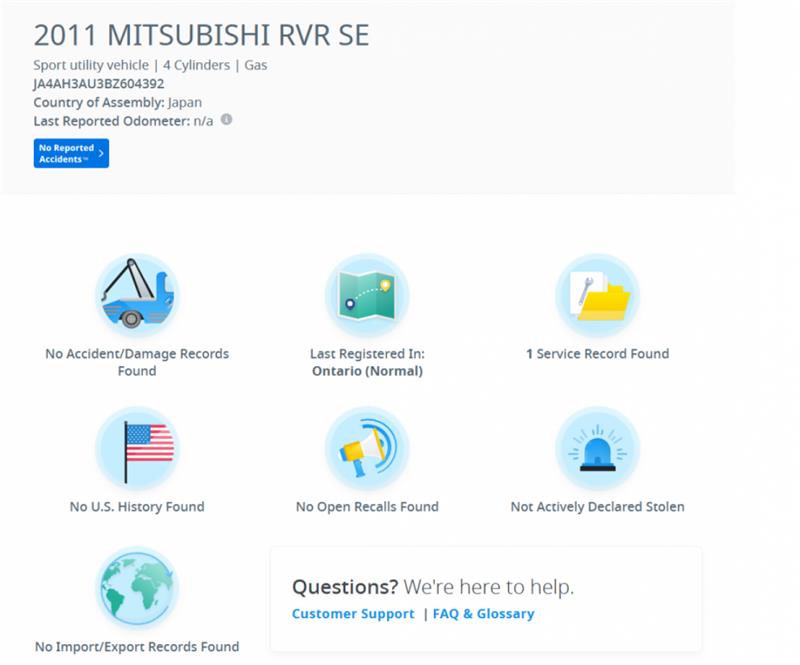The width and height of the screenshot is (800, 665).
Task: Expand the No Reported Accidents badge
Action: tap(69, 153)
